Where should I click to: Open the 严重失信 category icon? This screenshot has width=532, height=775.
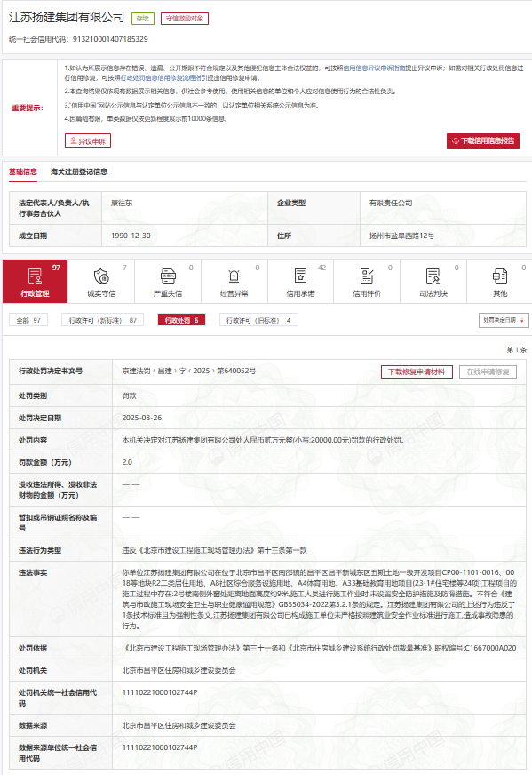(x=168, y=276)
